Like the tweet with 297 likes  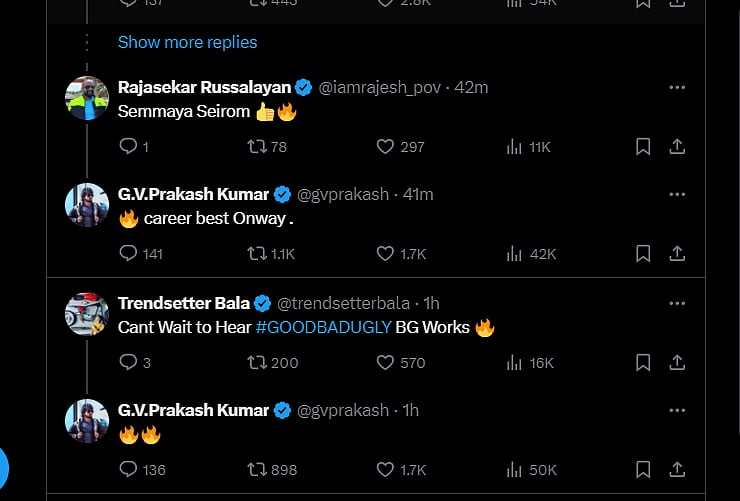pos(386,147)
